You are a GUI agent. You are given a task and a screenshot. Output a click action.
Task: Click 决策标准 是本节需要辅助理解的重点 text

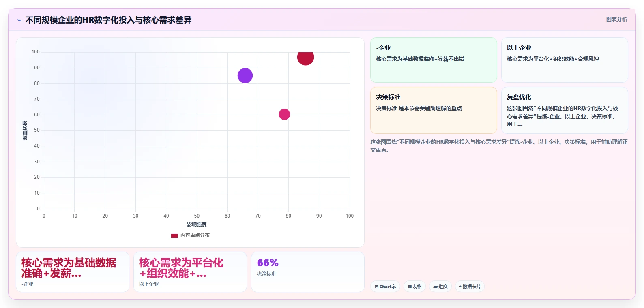point(419,108)
